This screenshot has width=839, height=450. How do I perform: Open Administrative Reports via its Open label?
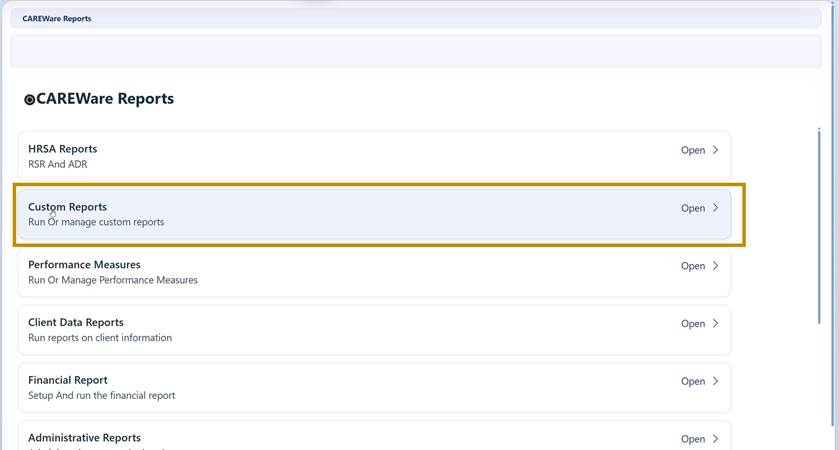click(692, 439)
